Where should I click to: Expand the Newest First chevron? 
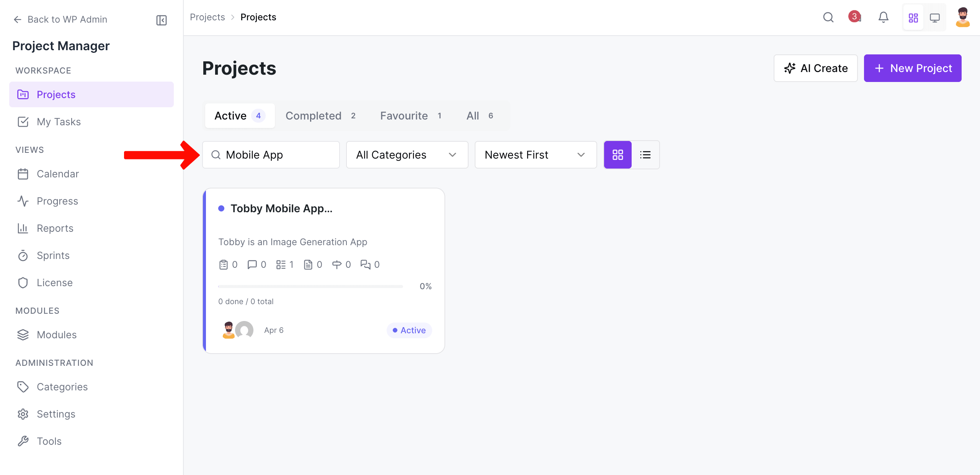(581, 155)
